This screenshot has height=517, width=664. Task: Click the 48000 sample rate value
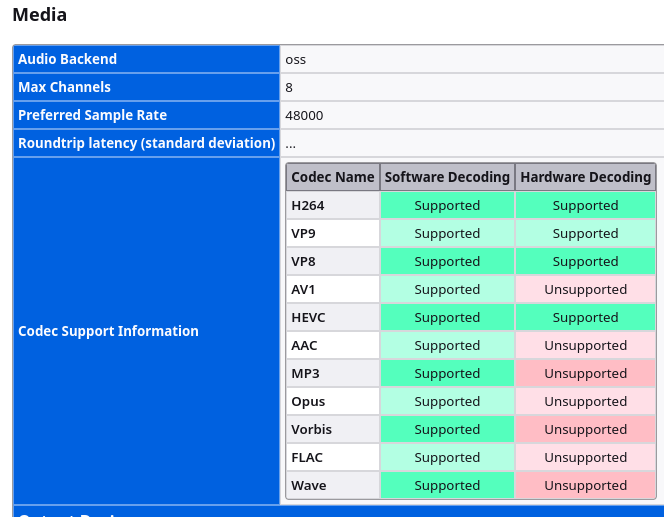[x=304, y=115]
